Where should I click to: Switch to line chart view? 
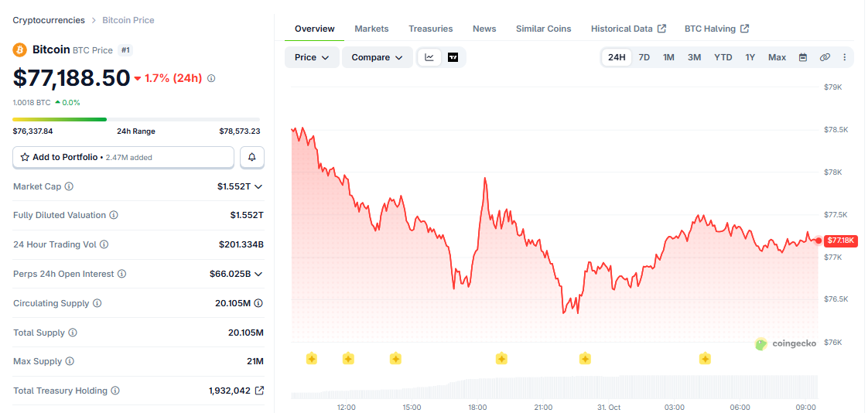[x=429, y=57]
